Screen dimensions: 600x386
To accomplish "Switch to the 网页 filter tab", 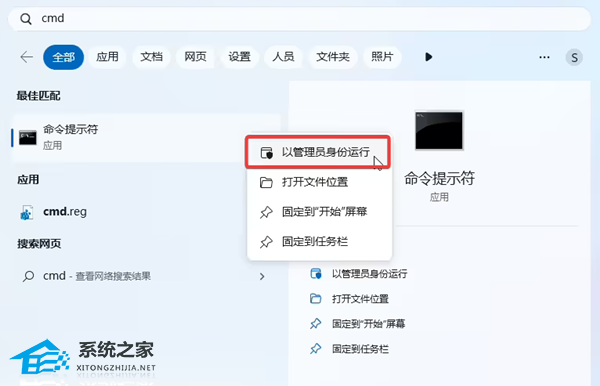I will click(x=195, y=57).
